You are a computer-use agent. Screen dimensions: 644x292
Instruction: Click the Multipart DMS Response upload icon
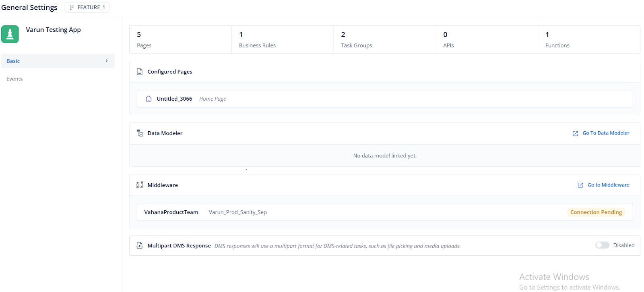pyautogui.click(x=140, y=246)
